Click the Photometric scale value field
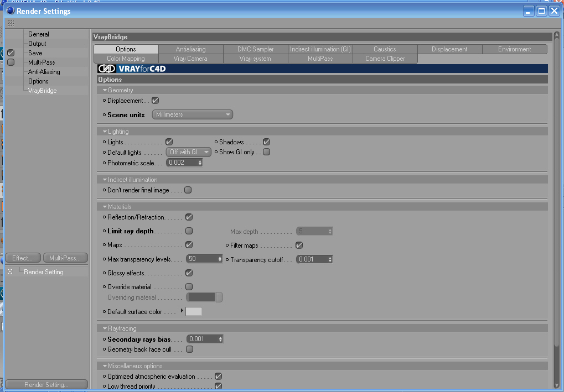Screen dimensions: 564x392 [182, 163]
